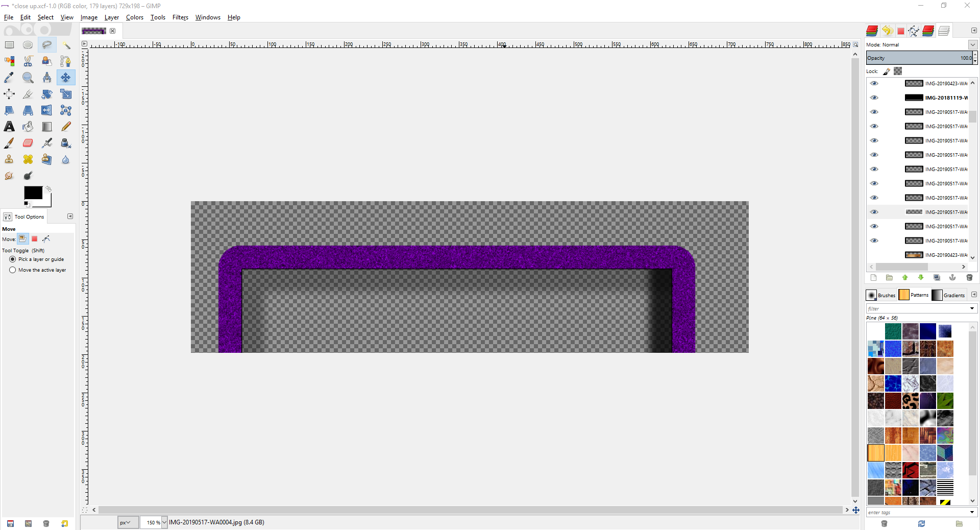This screenshot has width=980, height=530.
Task: Select the Scale tool
Action: [66, 94]
